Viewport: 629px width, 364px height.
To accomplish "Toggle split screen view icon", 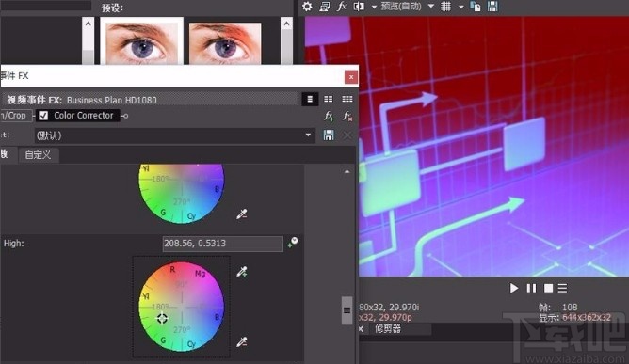I will tap(359, 6).
